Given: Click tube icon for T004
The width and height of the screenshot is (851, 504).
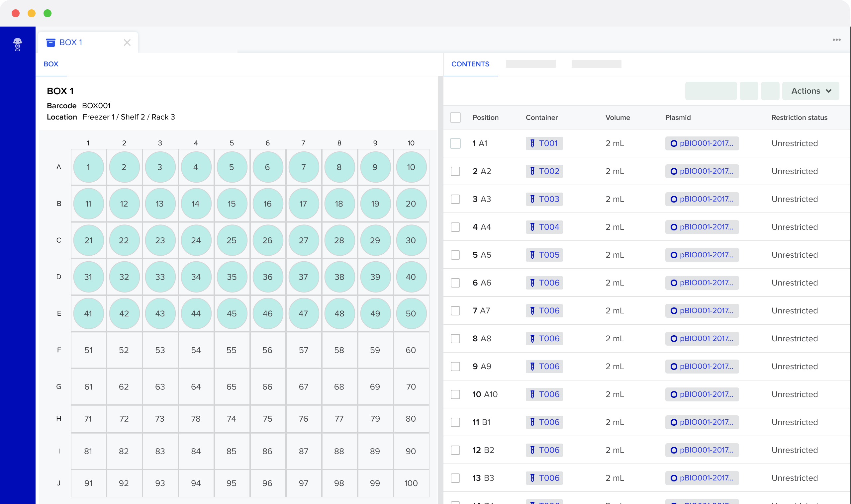Looking at the screenshot, I should 532,227.
